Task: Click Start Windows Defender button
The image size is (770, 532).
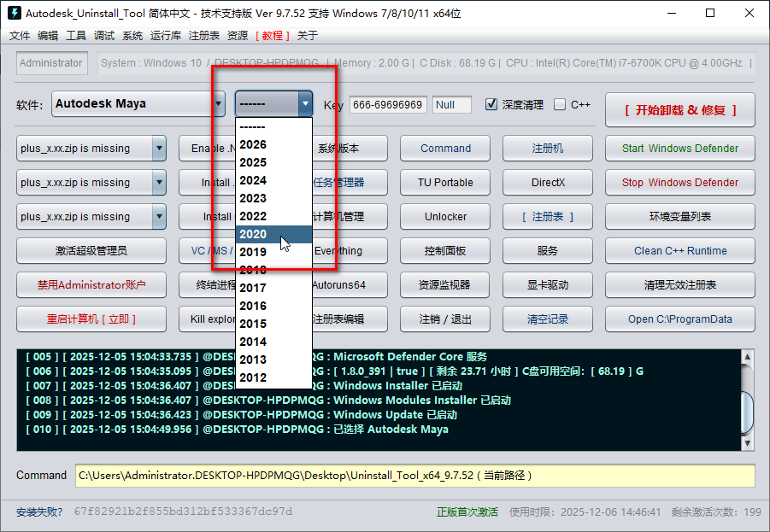Action: pos(680,149)
